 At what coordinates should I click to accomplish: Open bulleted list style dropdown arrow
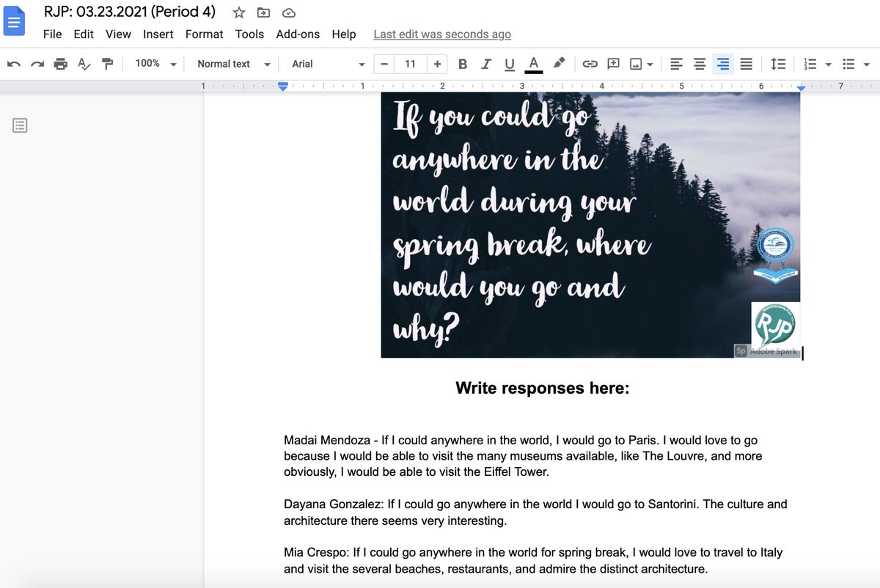pyautogui.click(x=866, y=65)
